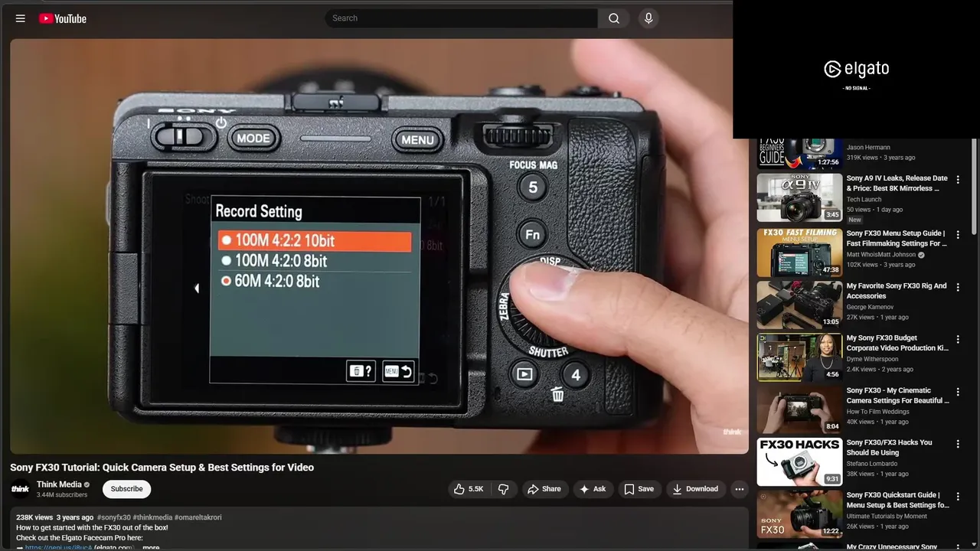The image size is (980, 551).
Task: Open options menu for Cinematic Camera Settings video
Action: [x=958, y=392]
